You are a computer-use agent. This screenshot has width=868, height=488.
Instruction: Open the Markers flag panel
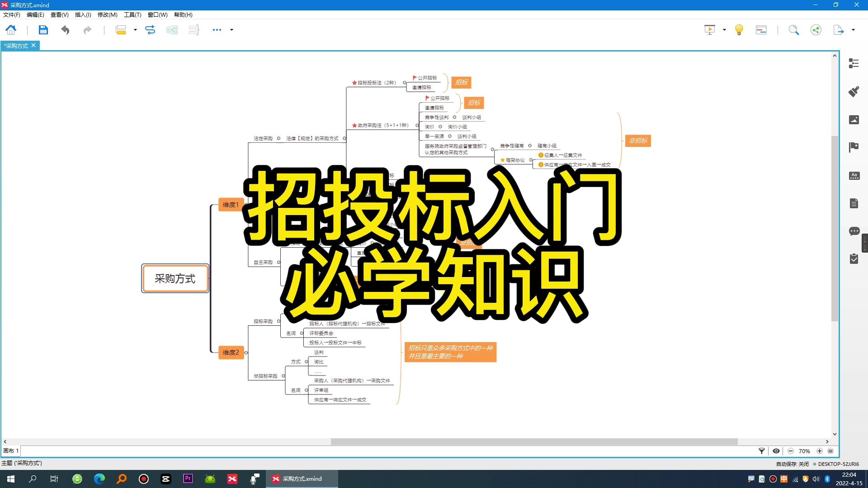click(854, 147)
